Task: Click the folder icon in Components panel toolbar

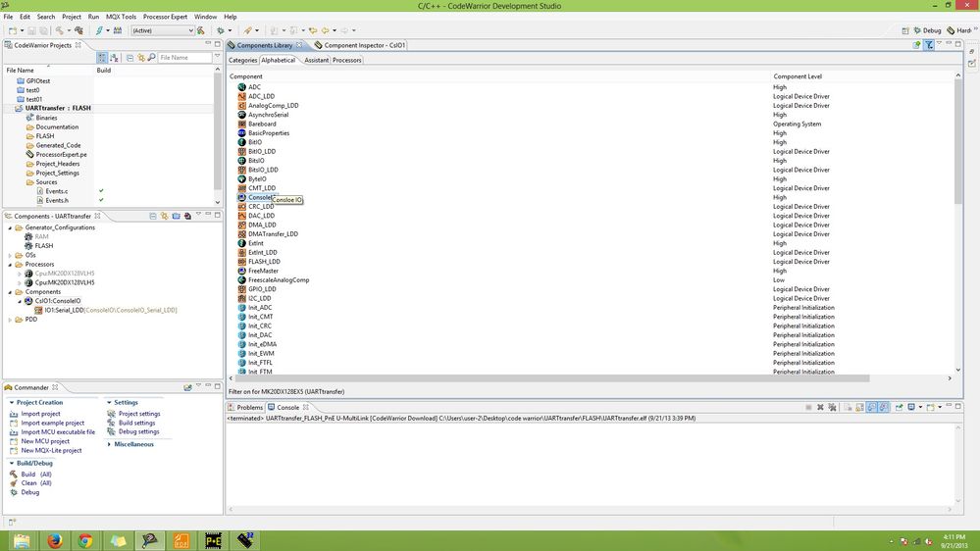Action: click(x=177, y=216)
